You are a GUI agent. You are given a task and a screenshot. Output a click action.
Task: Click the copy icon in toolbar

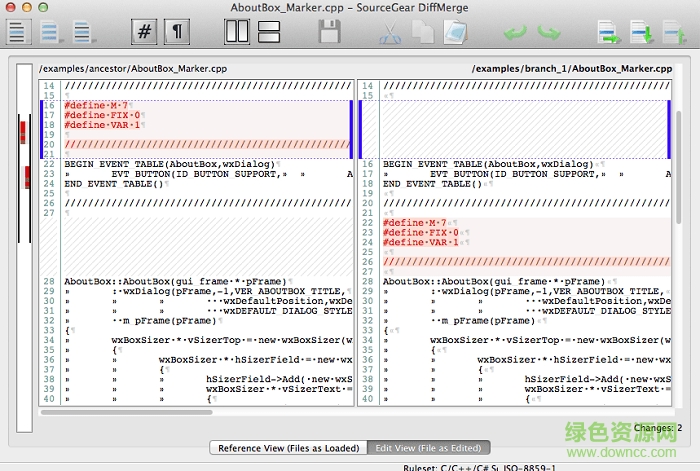pos(423,32)
